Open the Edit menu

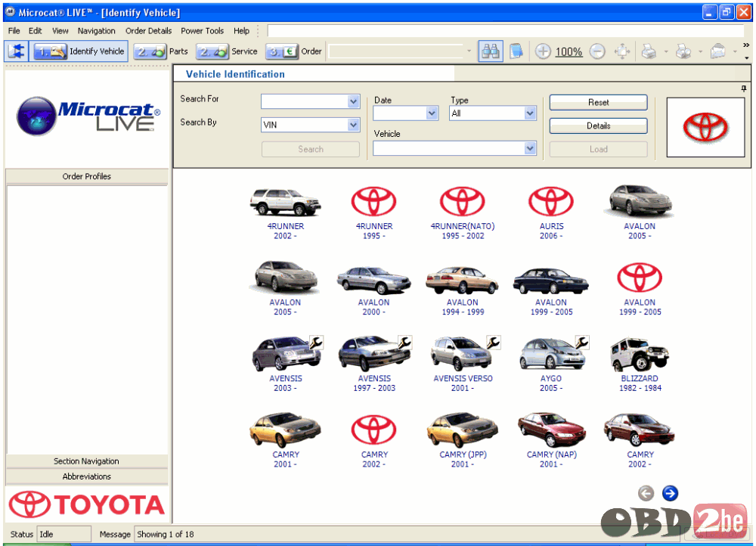[x=36, y=31]
